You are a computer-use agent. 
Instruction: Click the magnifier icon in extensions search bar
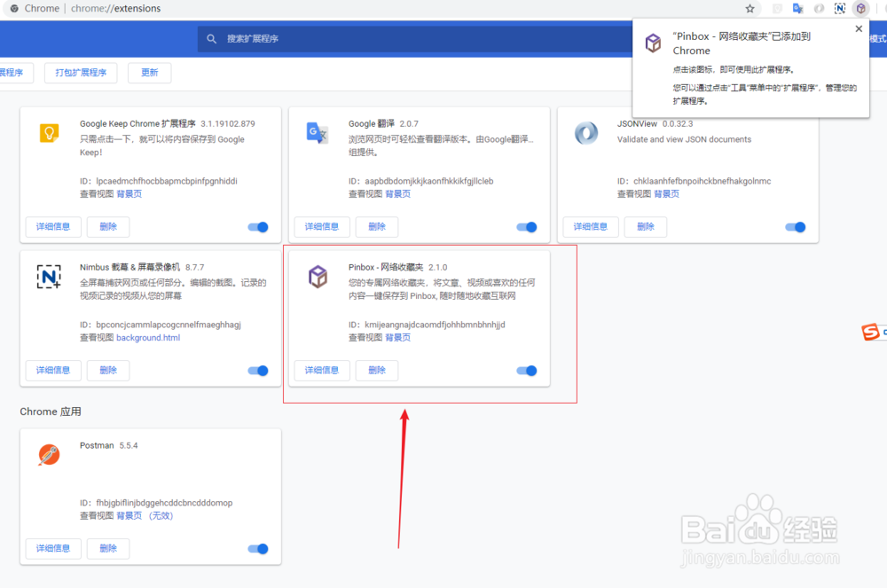pos(211,39)
